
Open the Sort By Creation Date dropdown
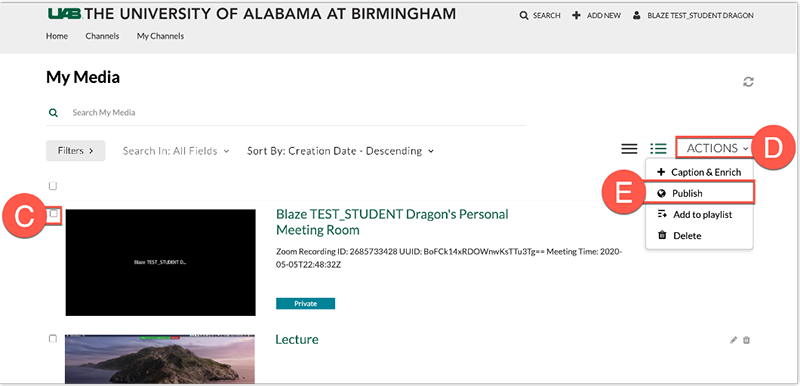coord(340,151)
